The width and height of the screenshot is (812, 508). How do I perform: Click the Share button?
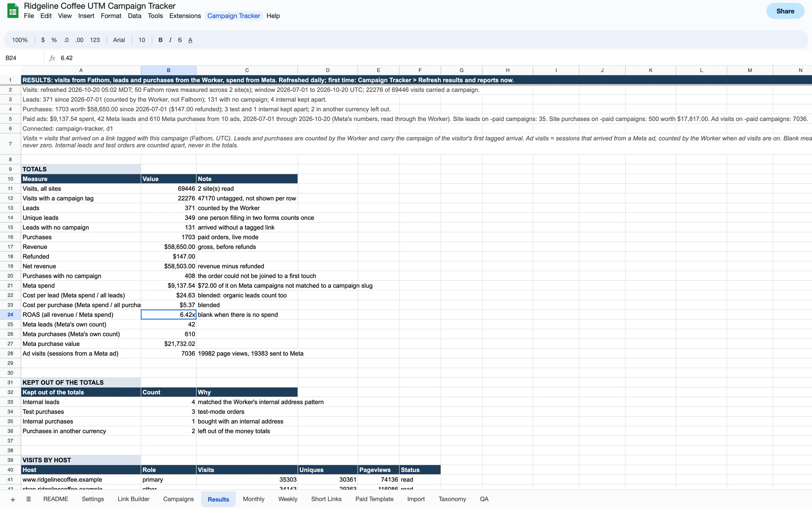pos(785,11)
